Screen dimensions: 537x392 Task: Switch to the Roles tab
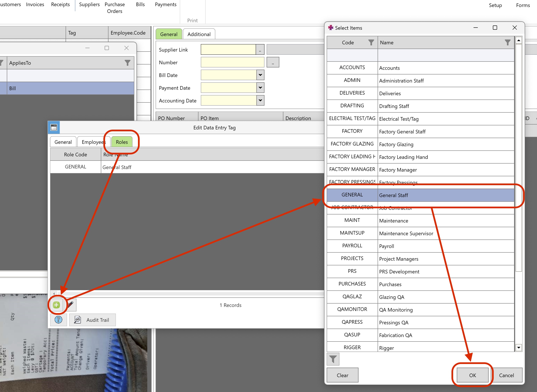(122, 142)
